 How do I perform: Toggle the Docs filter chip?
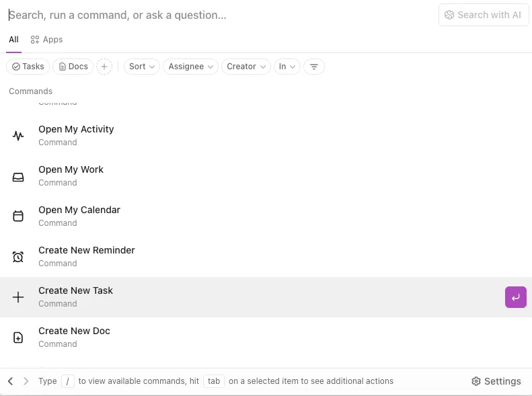(73, 67)
